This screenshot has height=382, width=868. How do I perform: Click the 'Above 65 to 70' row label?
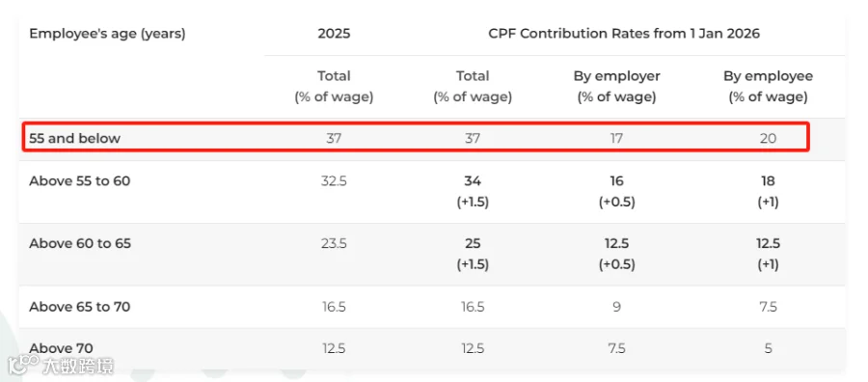[x=80, y=306]
